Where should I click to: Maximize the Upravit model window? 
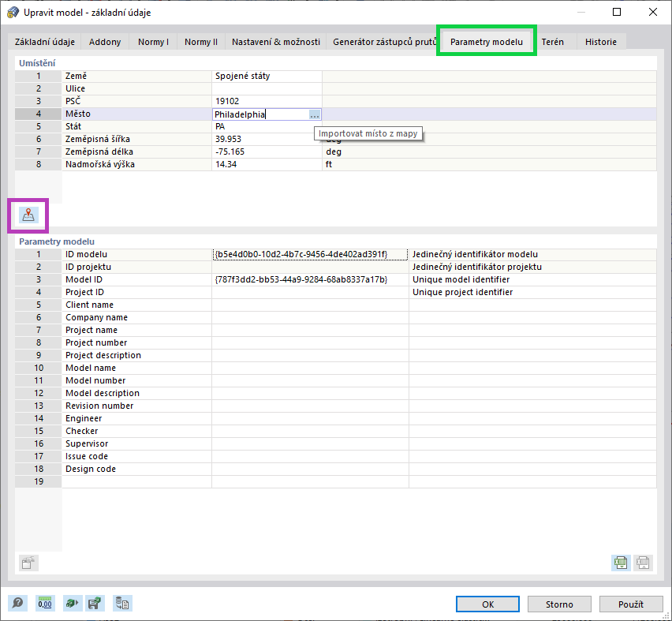(x=617, y=12)
